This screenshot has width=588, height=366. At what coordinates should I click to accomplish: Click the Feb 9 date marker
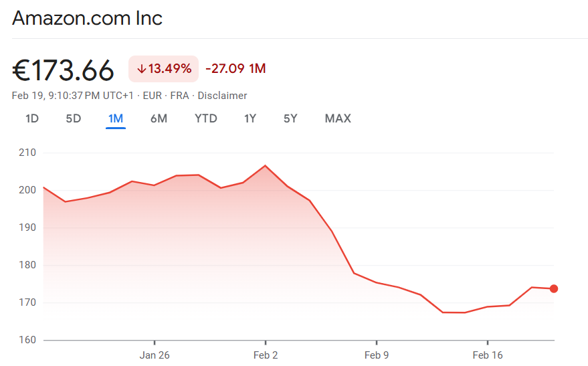tap(377, 355)
